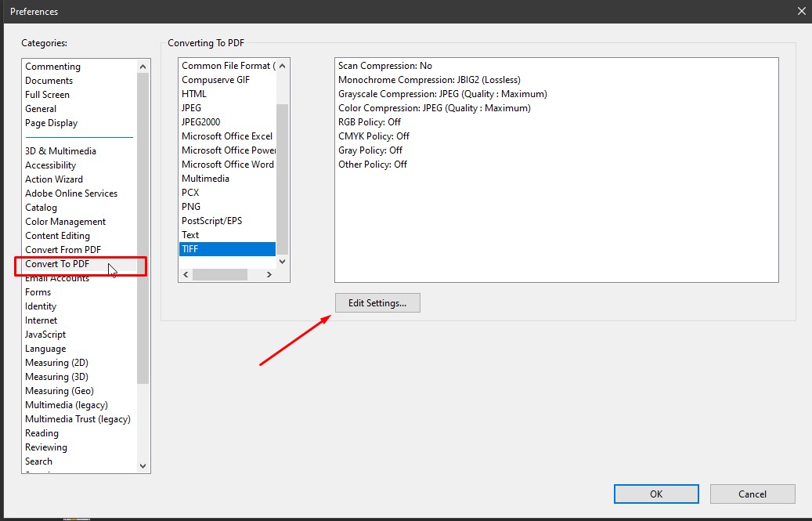
Task: Choose Convert From PDF category
Action: (x=63, y=250)
